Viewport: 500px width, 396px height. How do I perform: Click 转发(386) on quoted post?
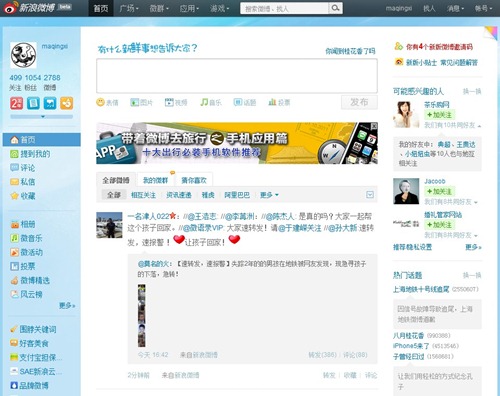[x=322, y=355]
